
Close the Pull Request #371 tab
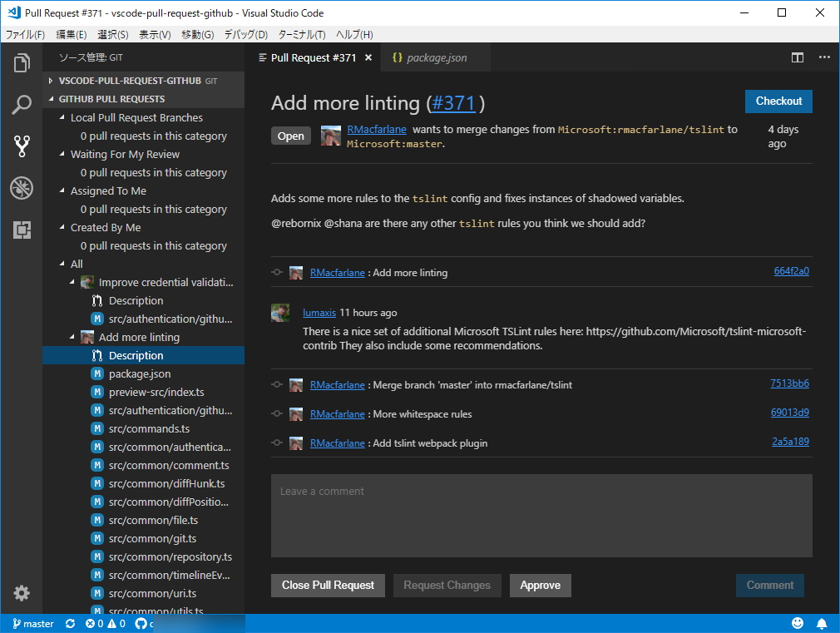point(368,57)
